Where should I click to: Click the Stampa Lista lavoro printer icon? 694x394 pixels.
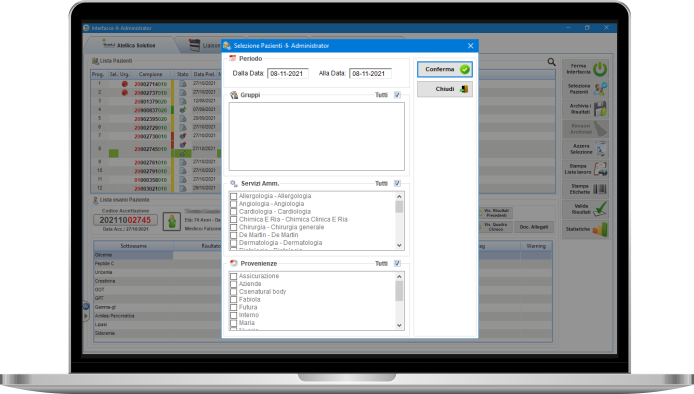[601, 169]
